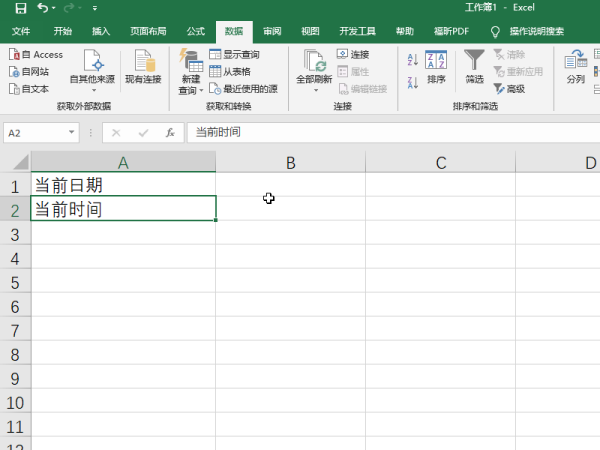Open the 新建查询 dropdown
600x450 pixels.
click(191, 72)
